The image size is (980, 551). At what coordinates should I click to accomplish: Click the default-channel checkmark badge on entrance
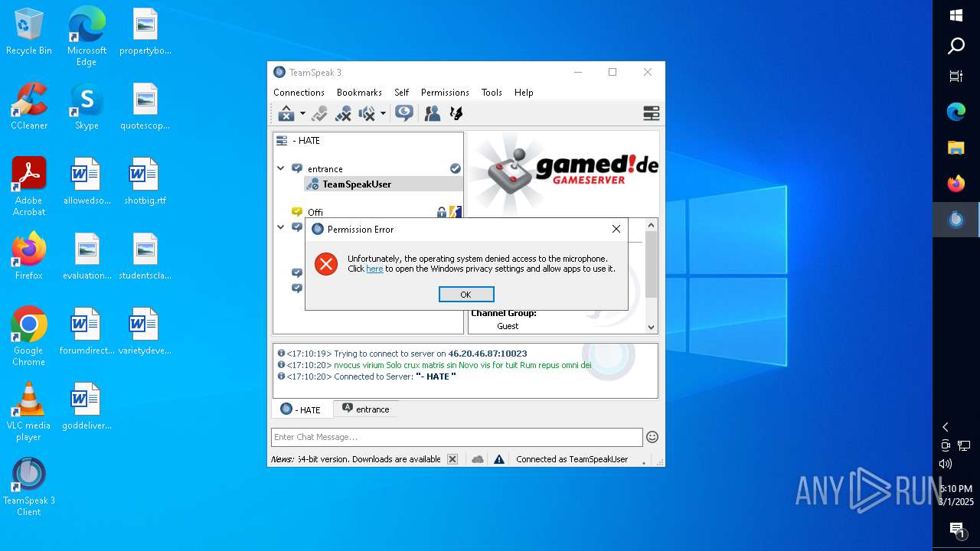coord(456,168)
